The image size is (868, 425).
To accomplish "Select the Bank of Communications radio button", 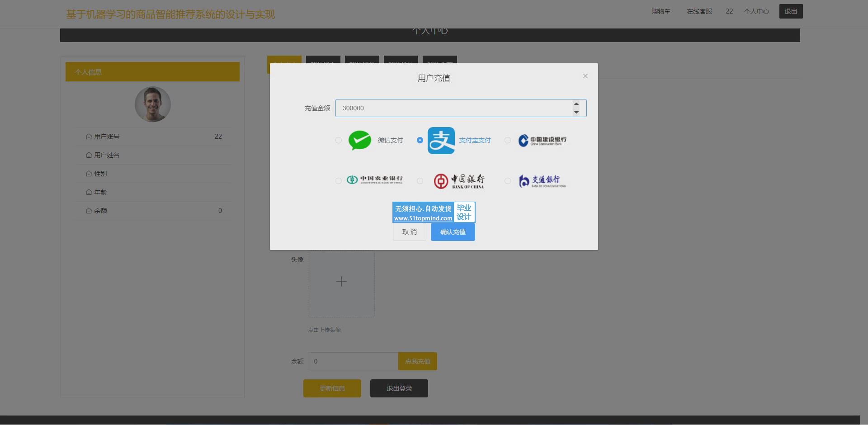I will pyautogui.click(x=508, y=181).
